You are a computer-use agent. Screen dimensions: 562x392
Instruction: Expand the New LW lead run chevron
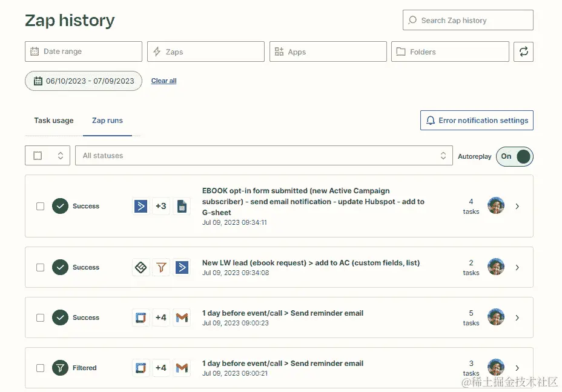coord(517,268)
